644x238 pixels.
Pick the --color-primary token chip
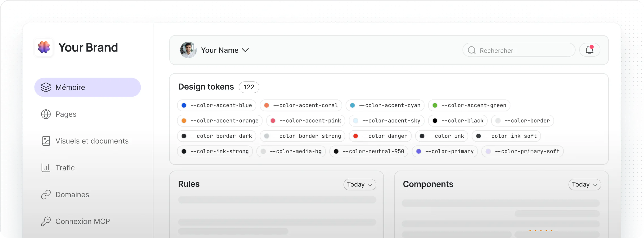(x=445, y=151)
